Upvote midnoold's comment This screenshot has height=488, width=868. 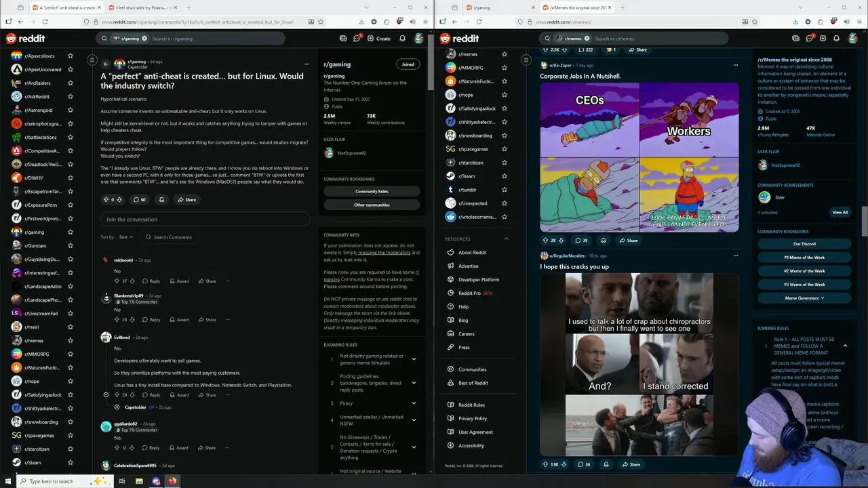point(117,281)
